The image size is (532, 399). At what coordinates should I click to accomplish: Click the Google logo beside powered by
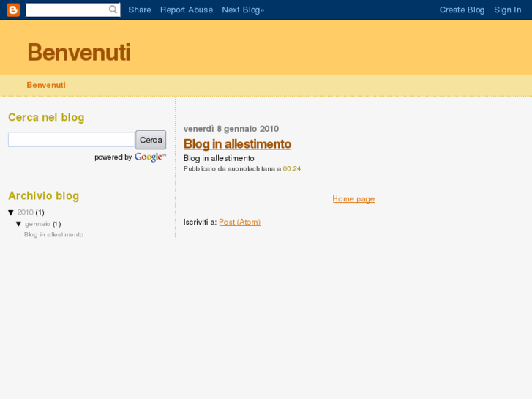(x=150, y=157)
